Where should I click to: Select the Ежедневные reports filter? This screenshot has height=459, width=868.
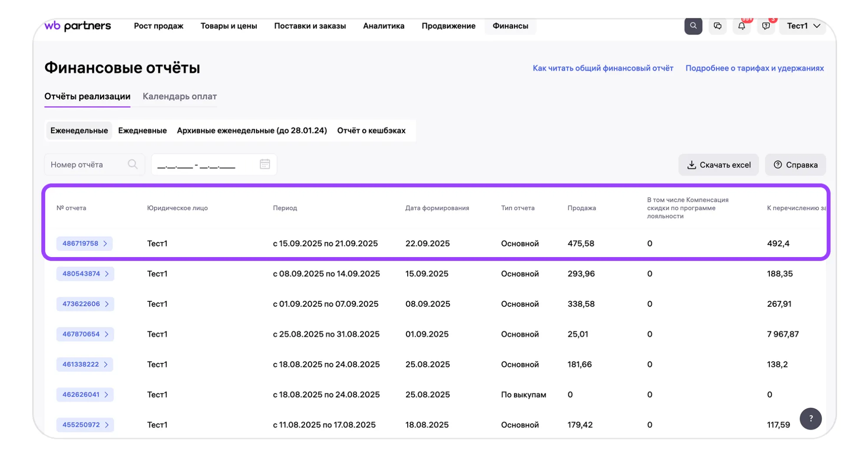tap(142, 131)
